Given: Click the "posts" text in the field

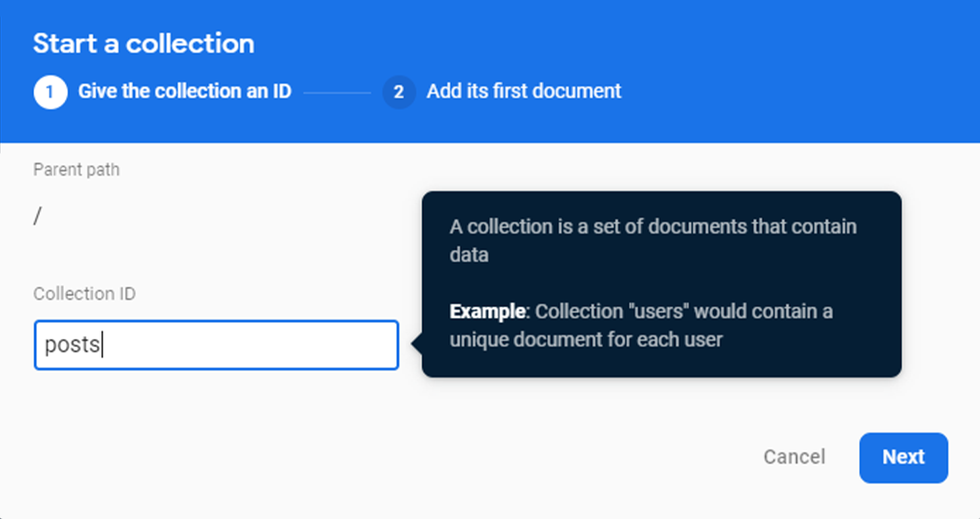Looking at the screenshot, I should point(71,346).
